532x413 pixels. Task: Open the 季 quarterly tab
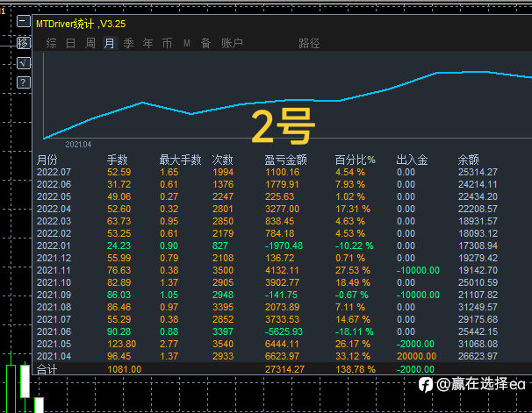coord(128,43)
